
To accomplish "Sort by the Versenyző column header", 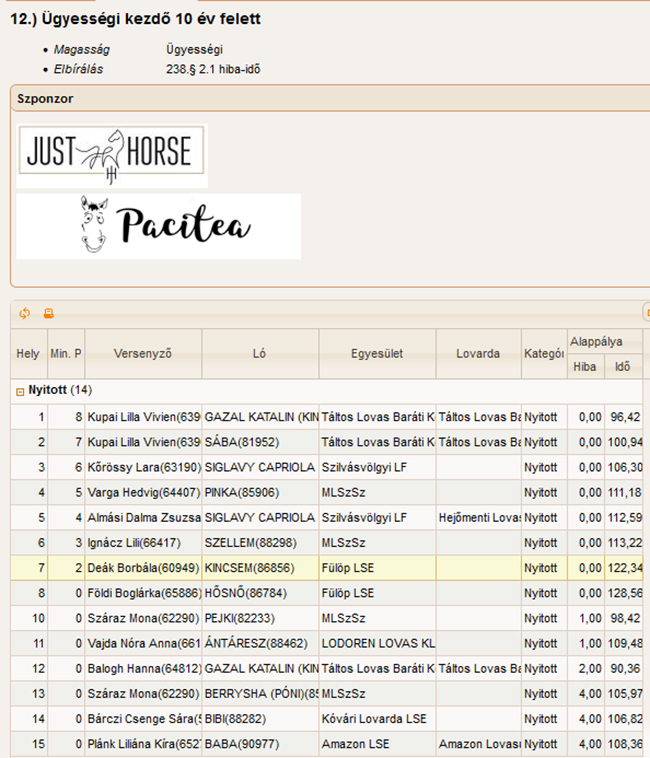I will click(143, 354).
